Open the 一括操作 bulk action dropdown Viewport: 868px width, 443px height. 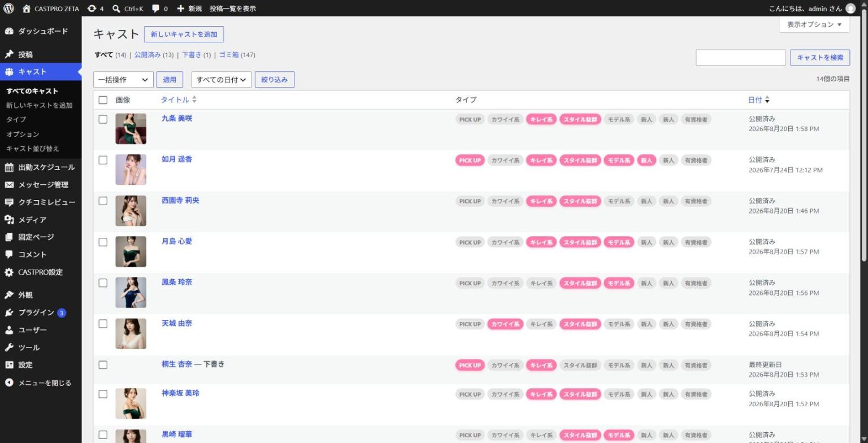tap(123, 80)
